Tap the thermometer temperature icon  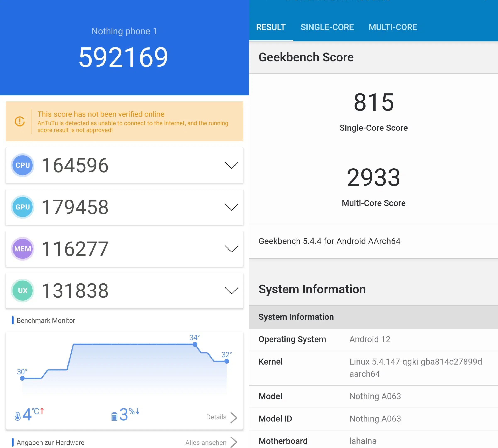click(17, 416)
